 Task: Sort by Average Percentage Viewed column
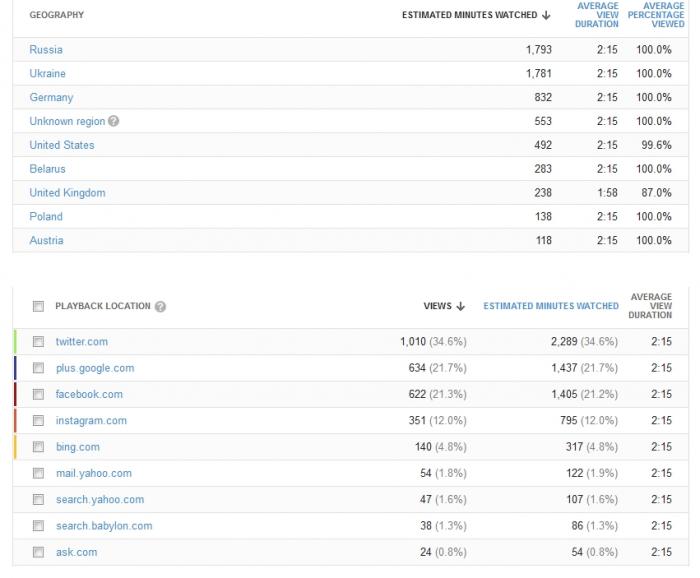point(656,15)
